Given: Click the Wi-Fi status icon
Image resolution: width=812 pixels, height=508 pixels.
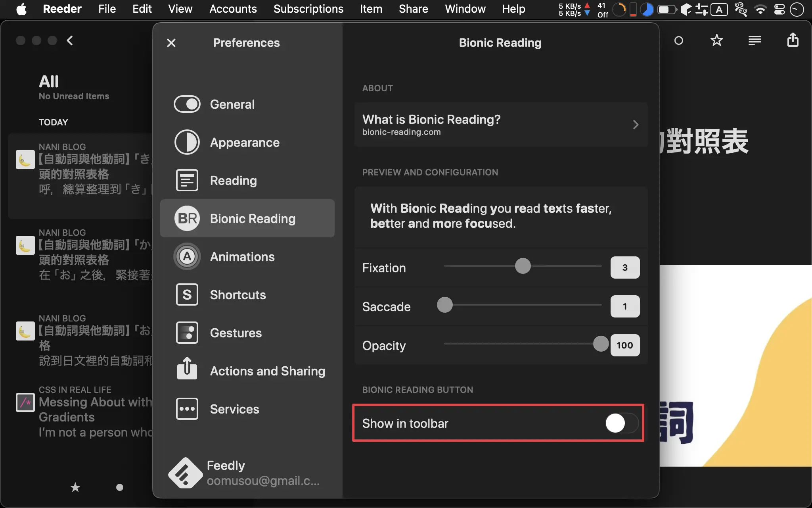Looking at the screenshot, I should (760, 9).
